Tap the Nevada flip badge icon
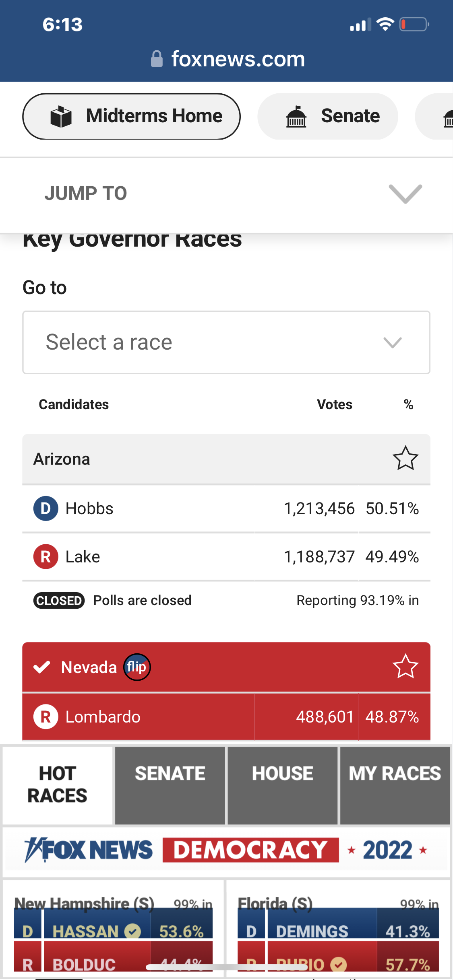Viewport: 453px width, 980px height. [x=137, y=667]
